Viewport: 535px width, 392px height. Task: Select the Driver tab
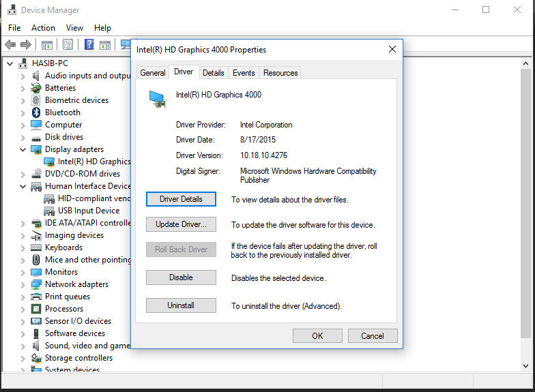click(x=184, y=72)
